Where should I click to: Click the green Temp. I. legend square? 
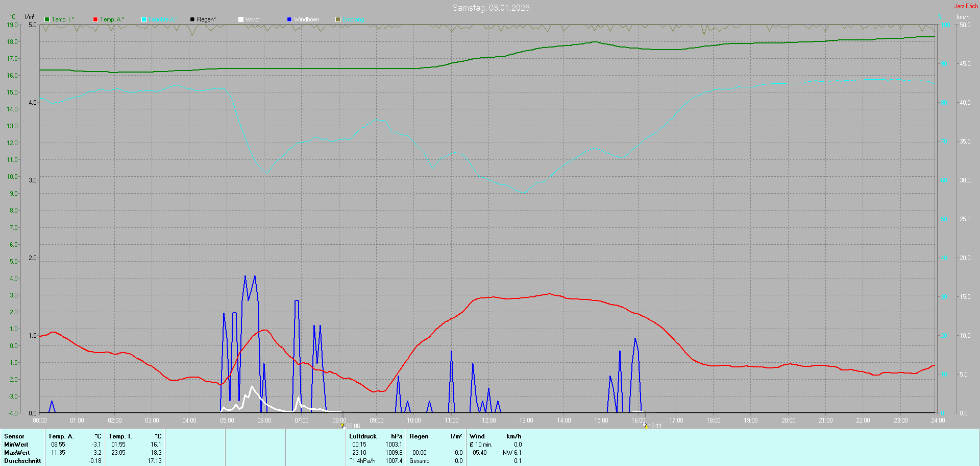point(47,19)
